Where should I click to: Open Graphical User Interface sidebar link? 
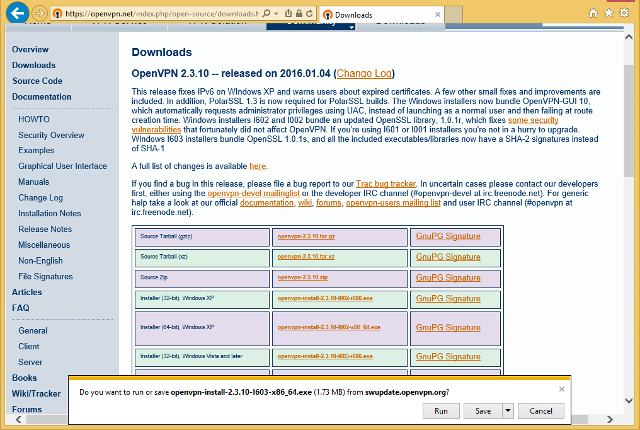tap(62, 166)
